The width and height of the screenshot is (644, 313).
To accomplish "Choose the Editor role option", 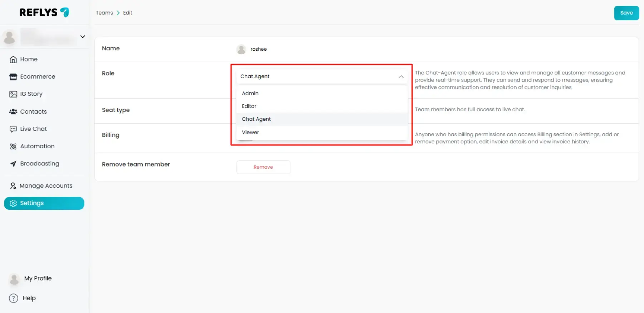I will point(249,106).
